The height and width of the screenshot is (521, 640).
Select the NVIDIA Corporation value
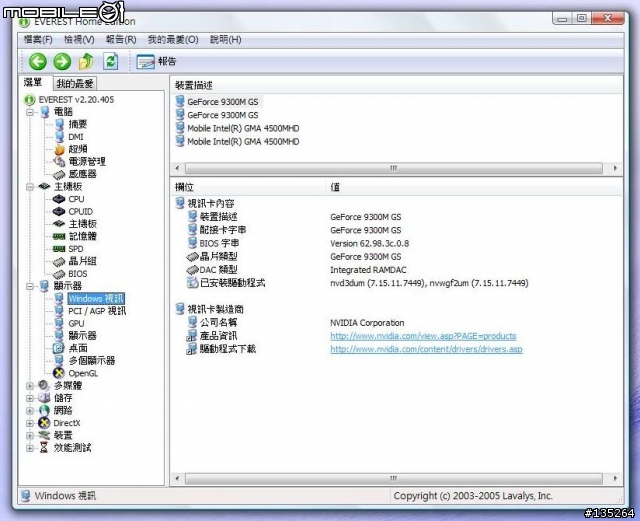pos(367,323)
